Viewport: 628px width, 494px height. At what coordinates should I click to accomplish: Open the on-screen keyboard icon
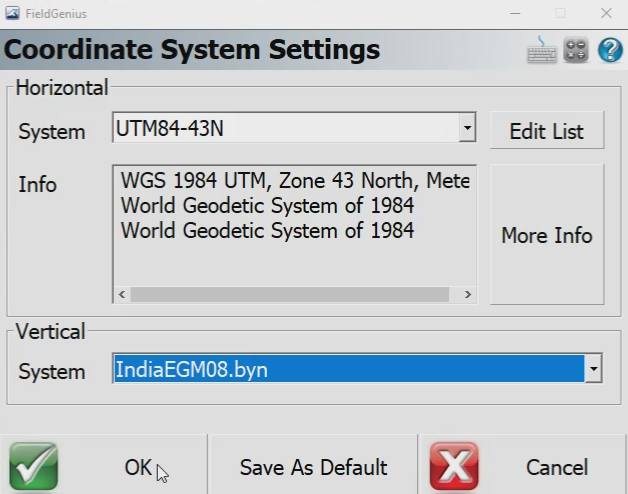(x=542, y=50)
